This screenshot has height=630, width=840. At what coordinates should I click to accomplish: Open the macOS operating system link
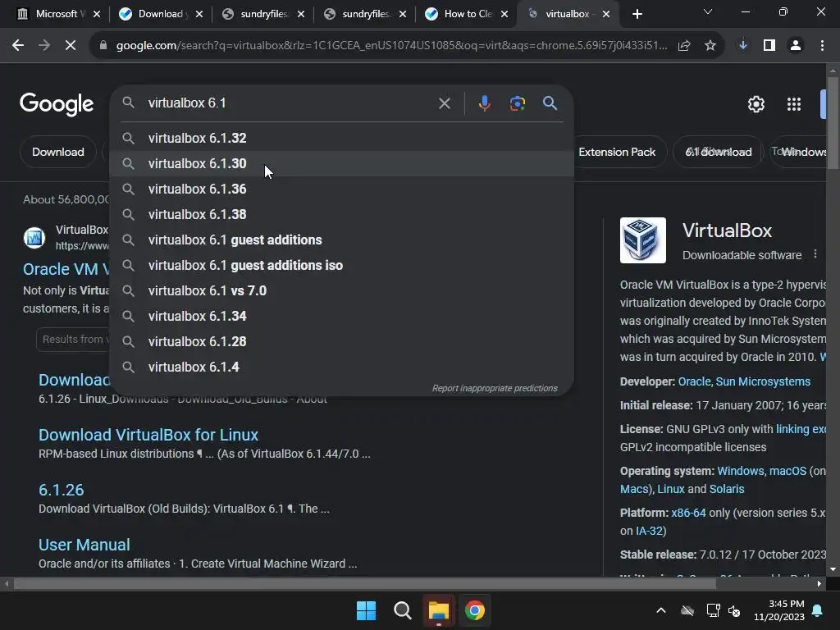pyautogui.click(x=787, y=471)
